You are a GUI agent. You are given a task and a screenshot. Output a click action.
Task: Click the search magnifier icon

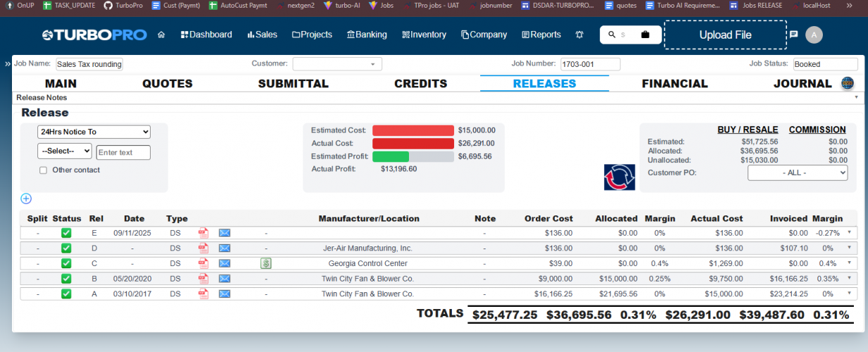pos(611,34)
